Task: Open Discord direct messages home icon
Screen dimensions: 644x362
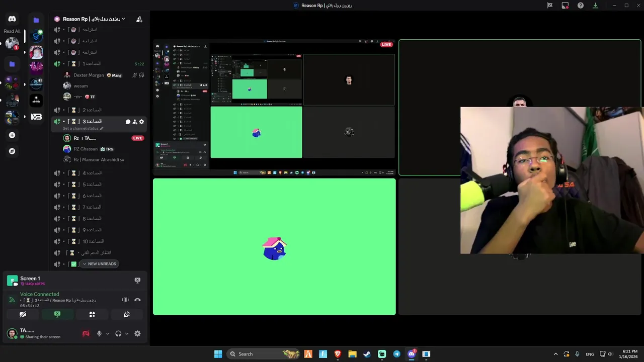Action: coord(12,19)
